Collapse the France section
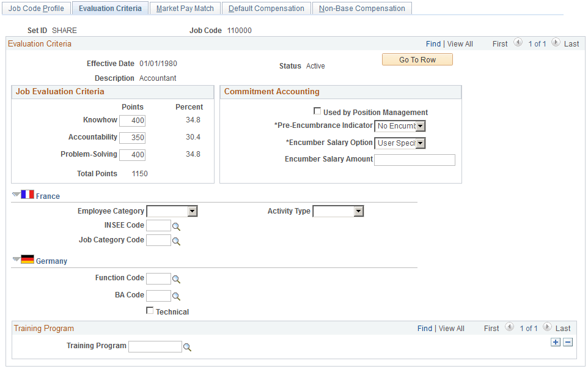 15,195
